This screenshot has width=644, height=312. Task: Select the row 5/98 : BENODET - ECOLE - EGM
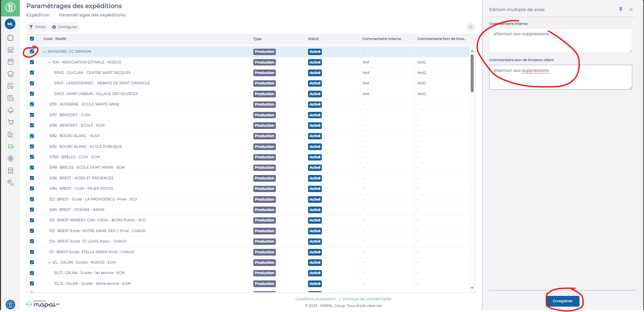(x=248, y=125)
